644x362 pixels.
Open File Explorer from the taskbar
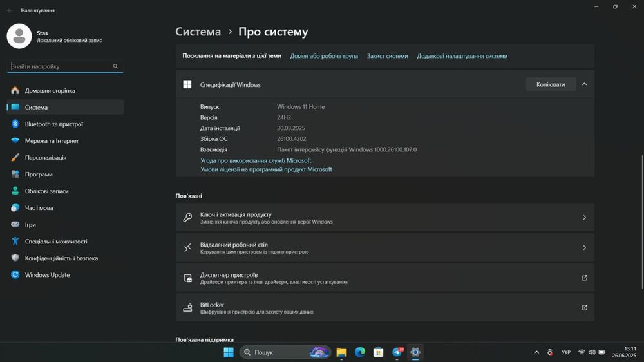click(x=341, y=352)
